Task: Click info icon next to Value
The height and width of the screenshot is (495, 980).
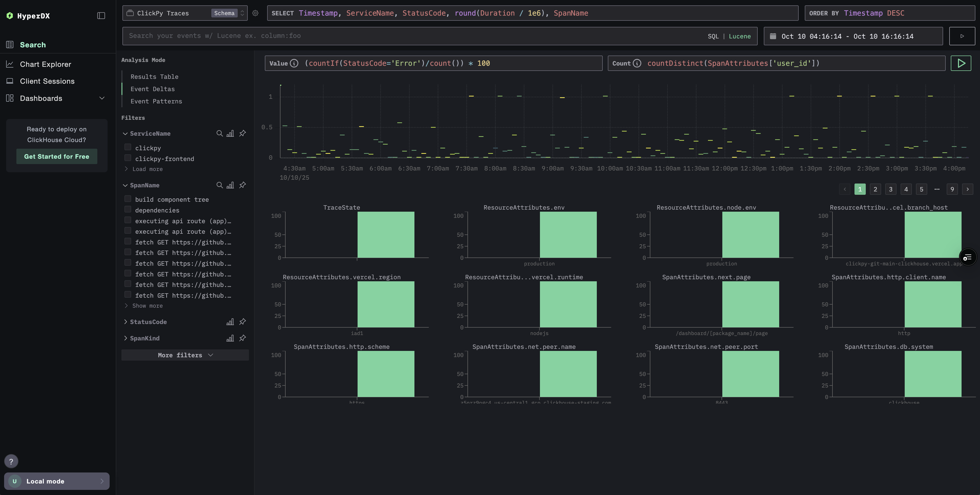Action: [294, 63]
